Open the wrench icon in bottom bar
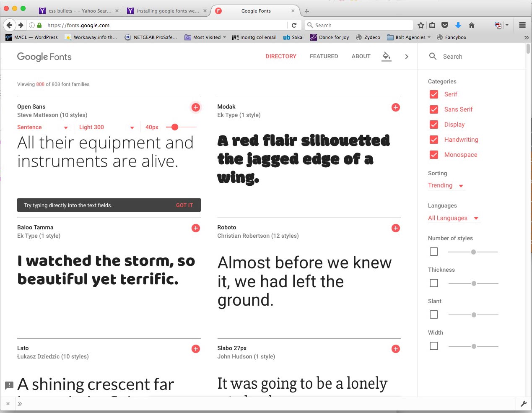532x413 pixels. pyautogui.click(x=524, y=404)
